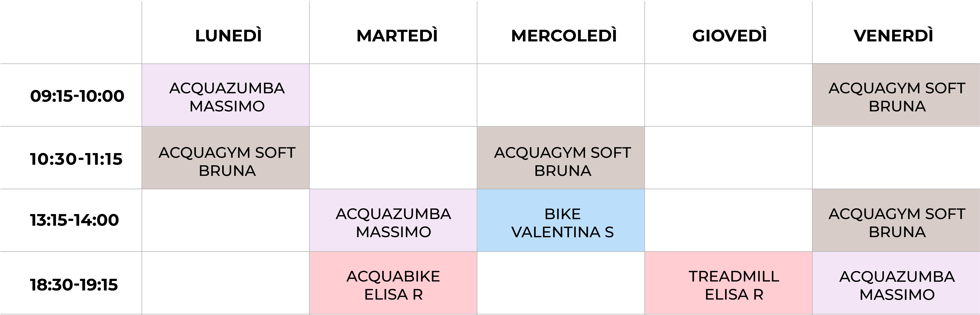Select the Treadmill Elisa R class cell
This screenshot has height=315, width=980.
pos(728,283)
